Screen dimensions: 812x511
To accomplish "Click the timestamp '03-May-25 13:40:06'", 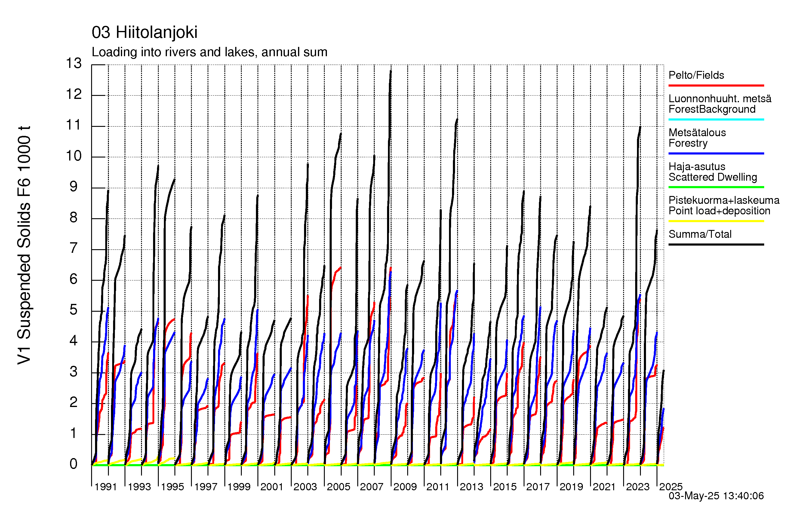I will click(716, 496).
